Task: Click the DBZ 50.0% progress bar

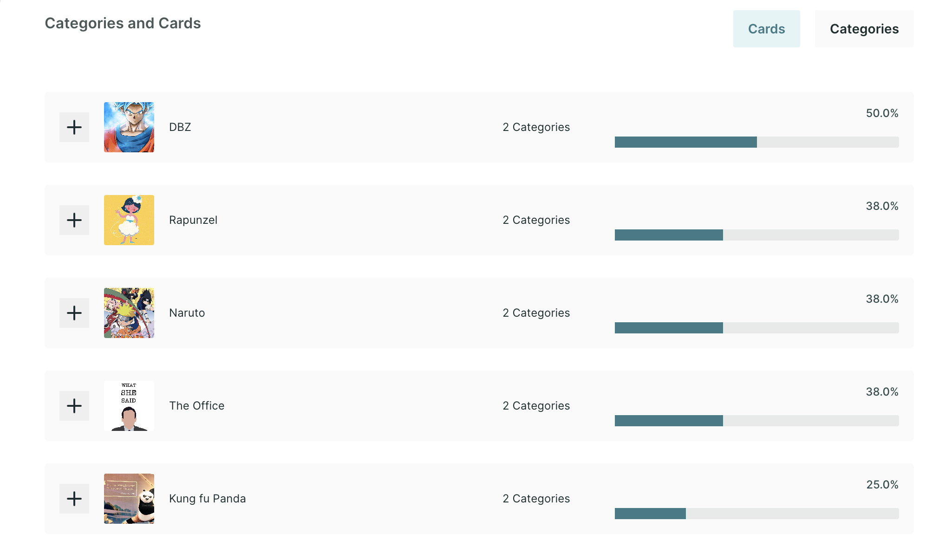Action: point(757,142)
